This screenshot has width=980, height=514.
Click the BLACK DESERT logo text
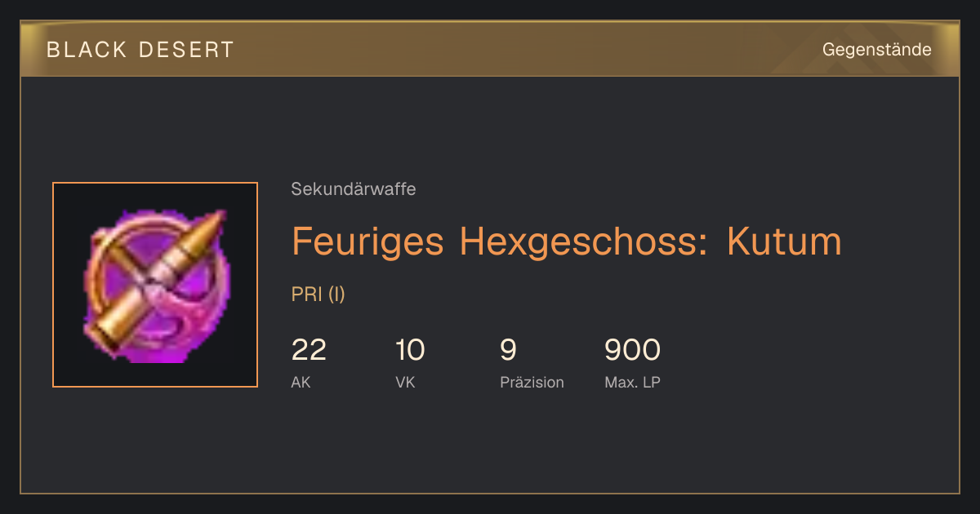tap(140, 50)
